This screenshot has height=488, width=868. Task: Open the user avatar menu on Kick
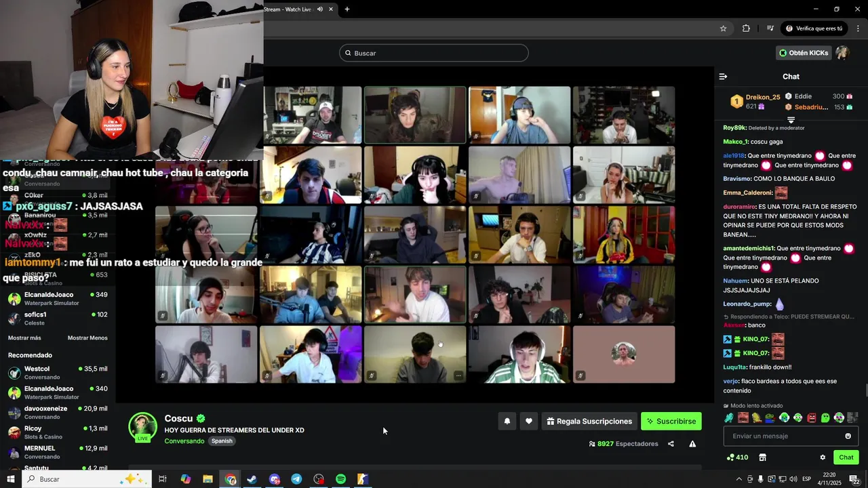[x=842, y=53]
